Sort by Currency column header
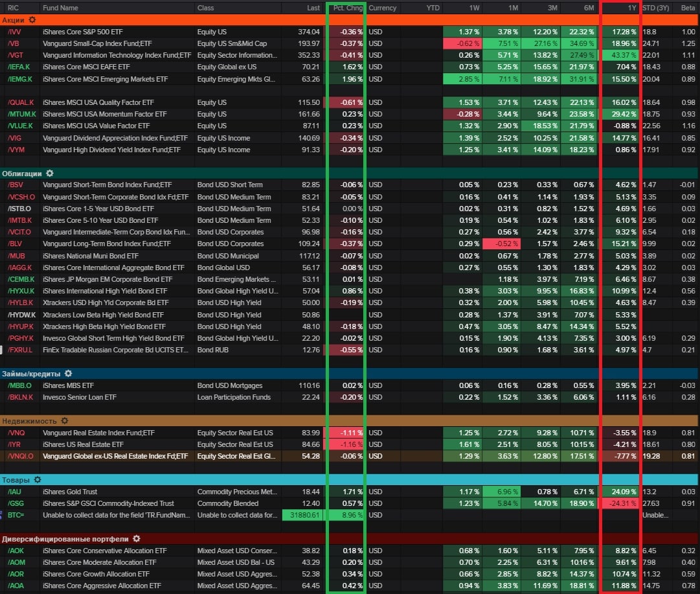 coord(382,8)
